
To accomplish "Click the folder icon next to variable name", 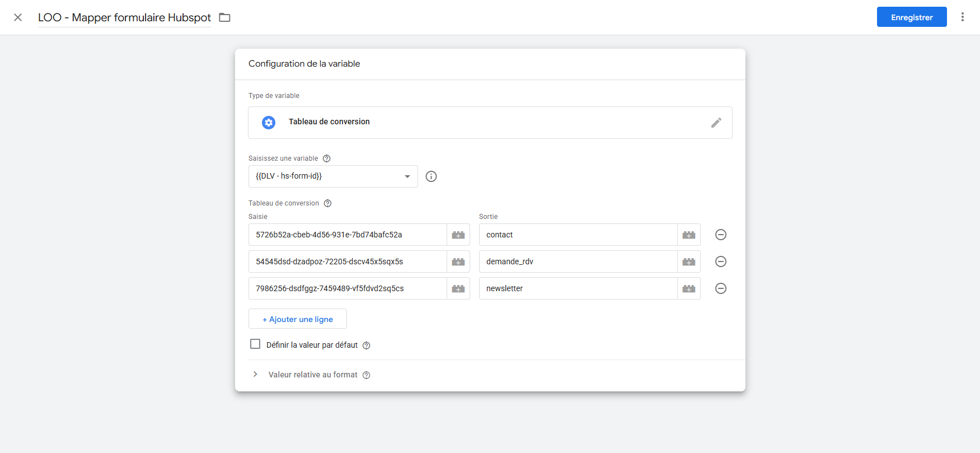I will pos(224,17).
